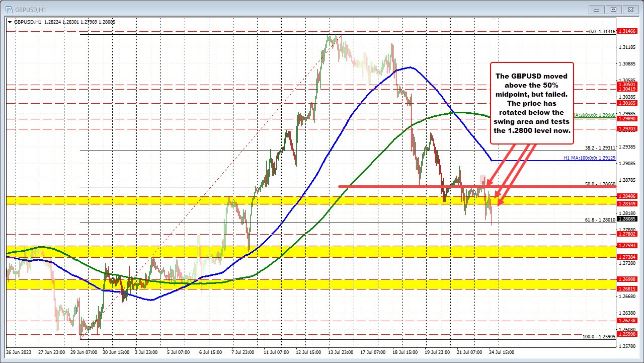
Task: Click the current price tag 1.28085
Action: (x=626, y=220)
